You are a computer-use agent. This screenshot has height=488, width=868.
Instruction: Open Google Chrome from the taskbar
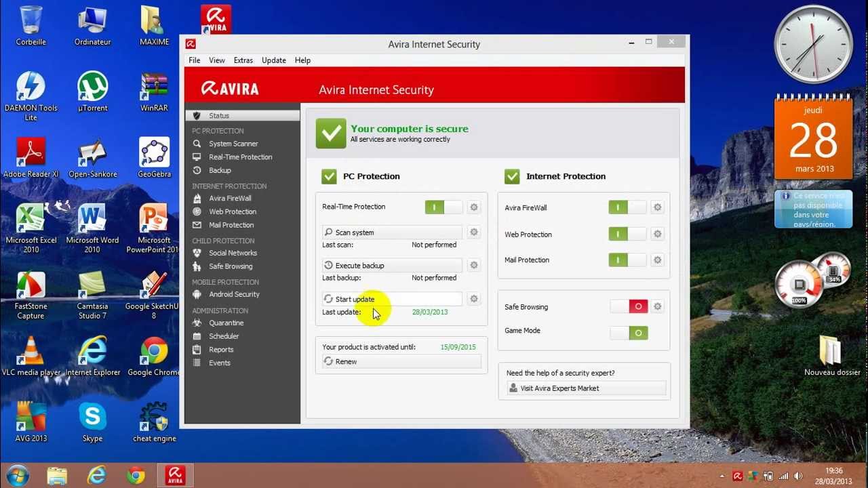click(x=136, y=476)
